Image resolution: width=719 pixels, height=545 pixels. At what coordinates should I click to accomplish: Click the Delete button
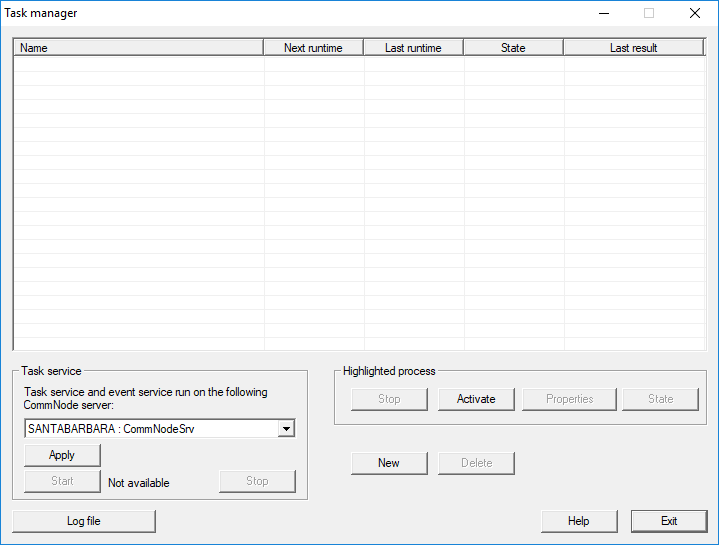476,463
